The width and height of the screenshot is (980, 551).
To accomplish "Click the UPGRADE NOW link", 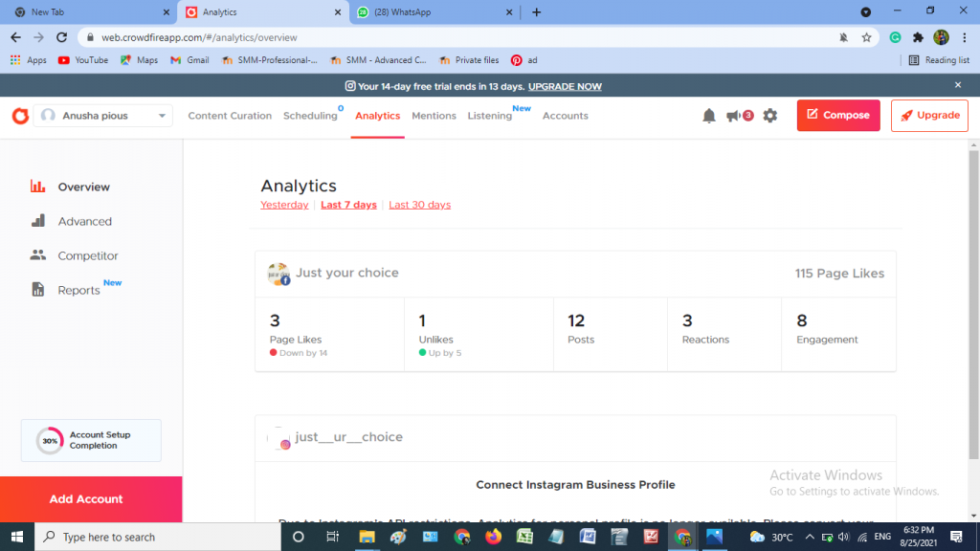I will (565, 86).
